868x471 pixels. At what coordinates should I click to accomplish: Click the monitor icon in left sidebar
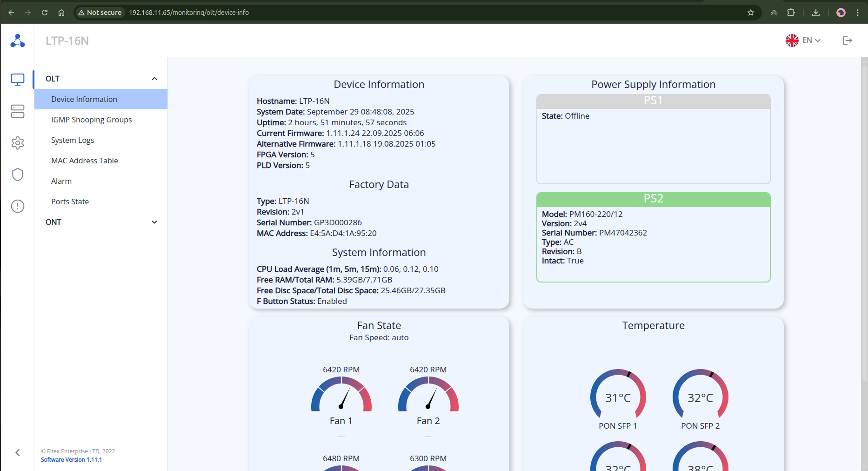pyautogui.click(x=18, y=80)
